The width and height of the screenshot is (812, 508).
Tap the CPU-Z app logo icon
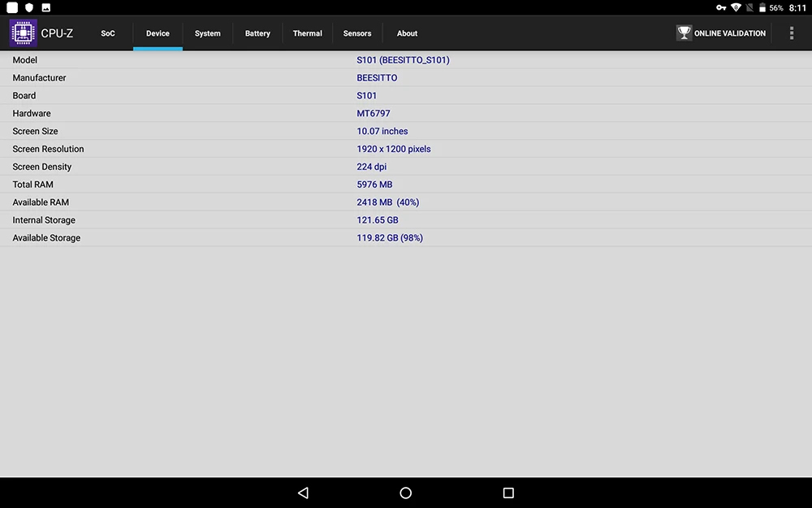pos(23,33)
